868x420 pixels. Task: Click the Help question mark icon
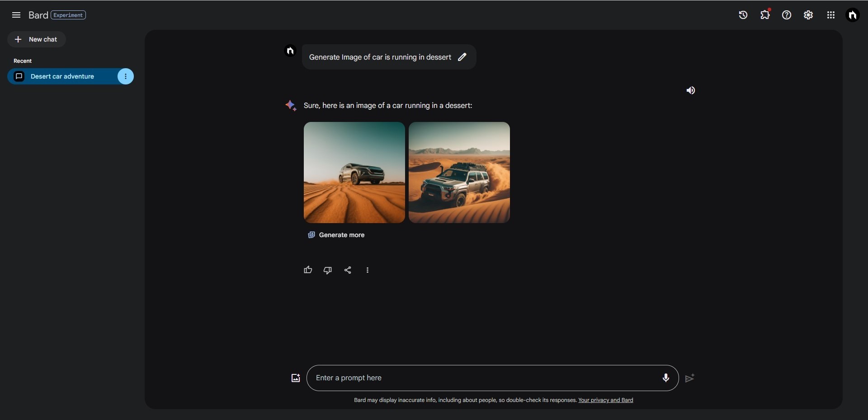pos(787,15)
